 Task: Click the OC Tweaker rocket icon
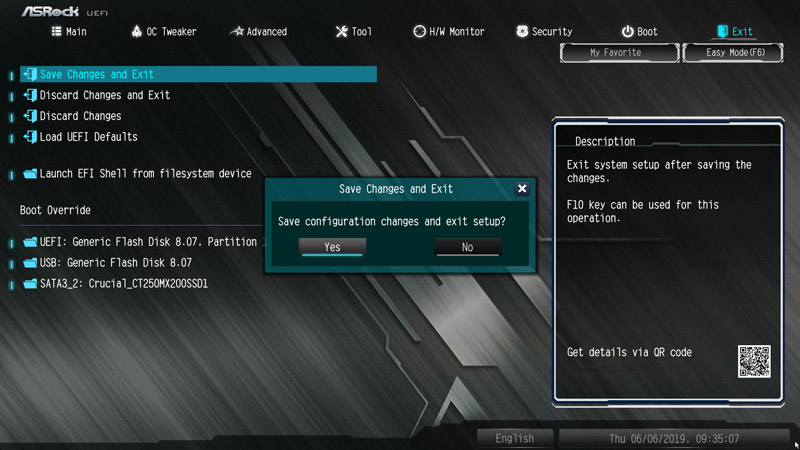136,32
